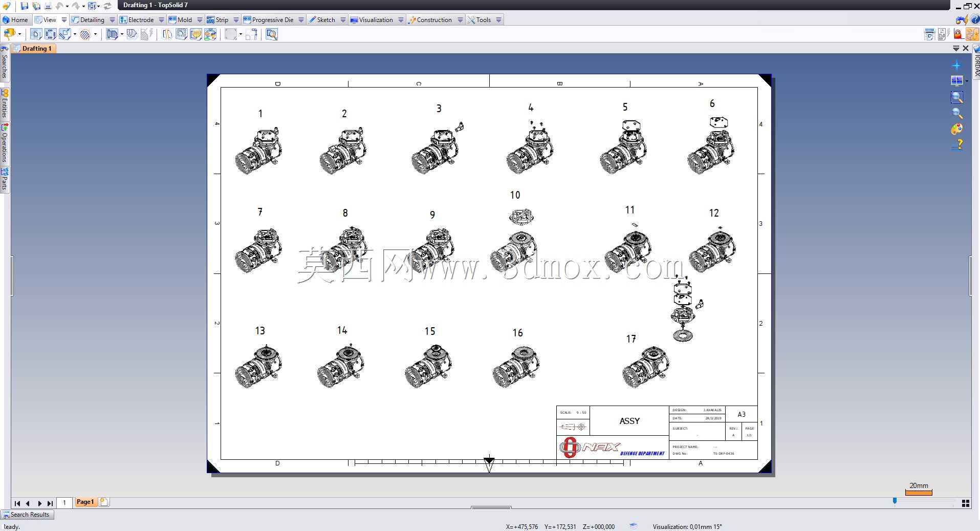Image resolution: width=980 pixels, height=531 pixels.
Task: Click the Main View tool icon
Action: [x=36, y=34]
